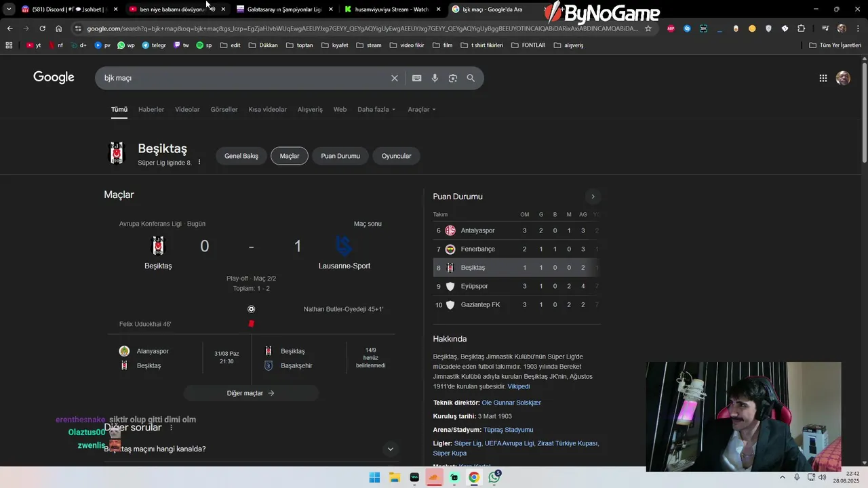Open the Tüm Yer İşaretleri folder

tap(835, 45)
